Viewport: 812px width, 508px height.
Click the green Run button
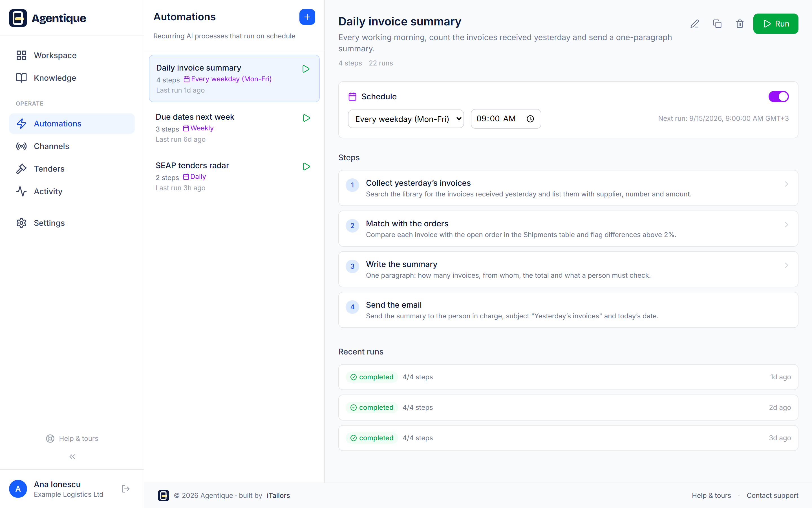[x=775, y=24]
